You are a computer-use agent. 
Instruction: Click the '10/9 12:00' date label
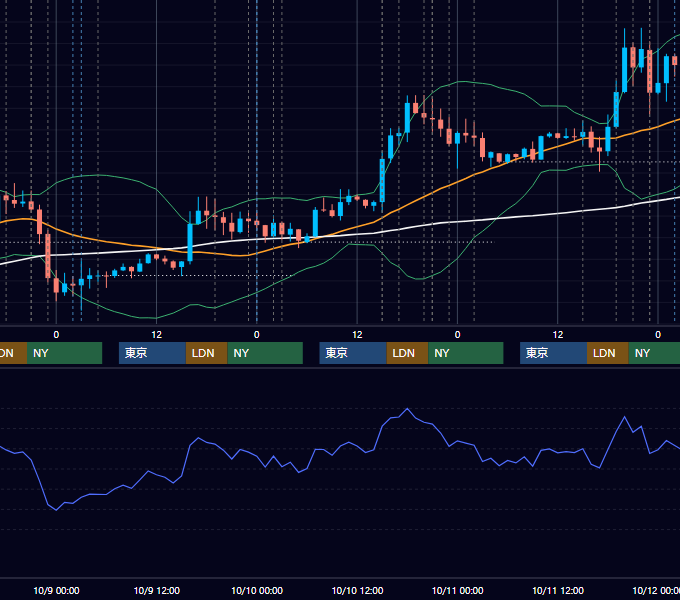pyautogui.click(x=157, y=590)
